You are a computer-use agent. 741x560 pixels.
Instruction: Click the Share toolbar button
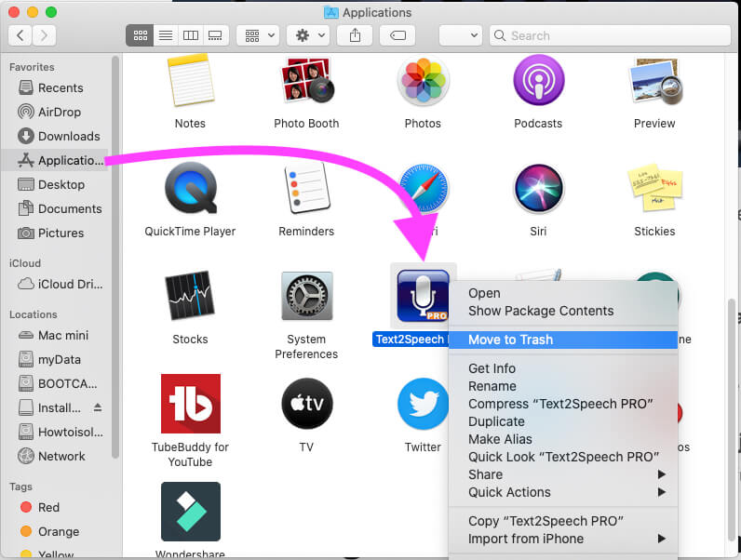[x=355, y=35]
